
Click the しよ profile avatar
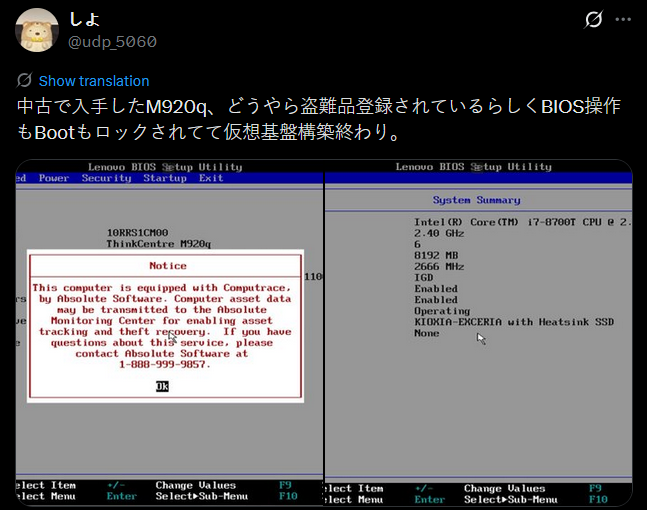pos(36,30)
